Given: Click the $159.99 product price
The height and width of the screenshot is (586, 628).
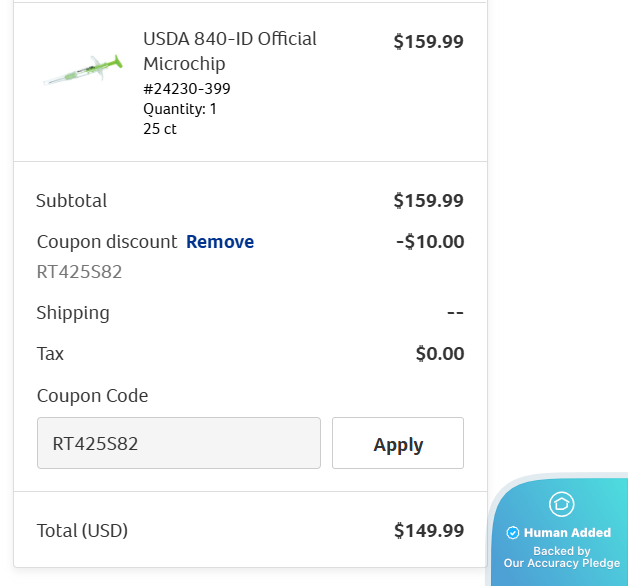Looking at the screenshot, I should pos(428,42).
